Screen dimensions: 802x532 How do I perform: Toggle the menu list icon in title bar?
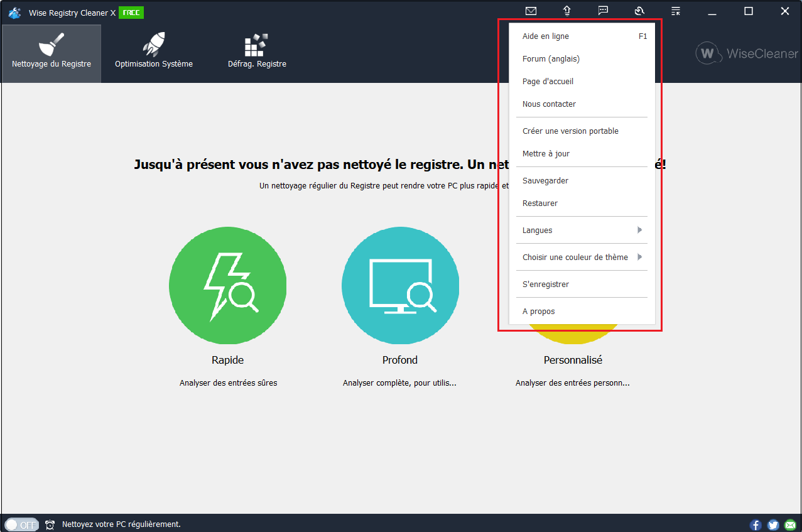[x=676, y=11]
